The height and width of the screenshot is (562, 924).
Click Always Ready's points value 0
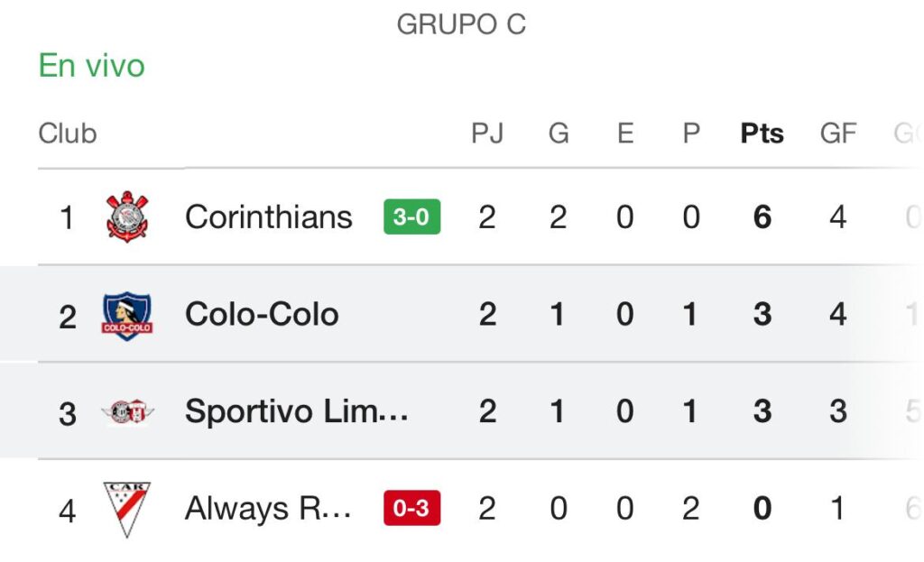pyautogui.click(x=762, y=508)
